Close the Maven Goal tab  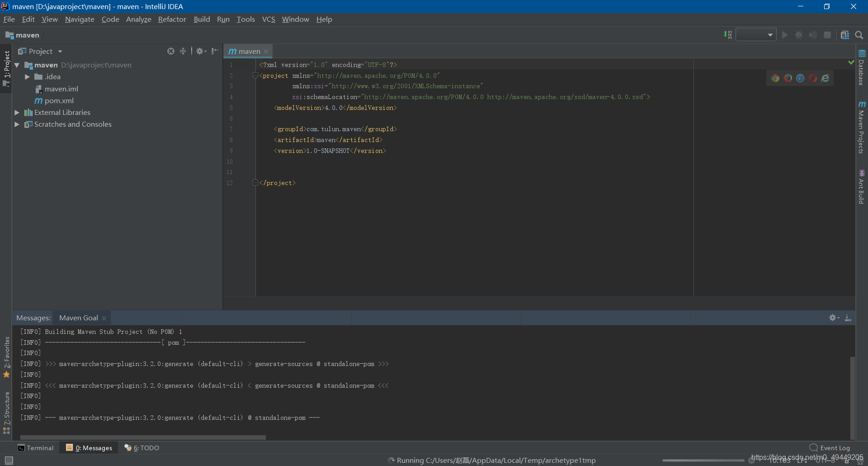(x=104, y=318)
